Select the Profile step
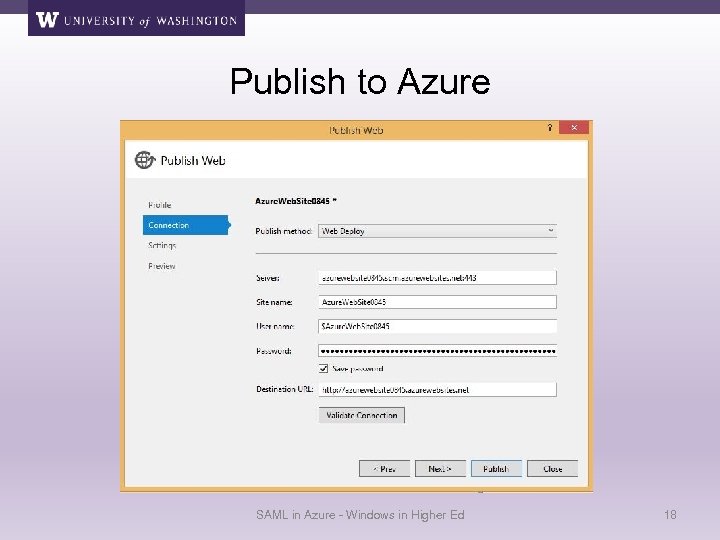This screenshot has height=540, width=720. tap(160, 205)
